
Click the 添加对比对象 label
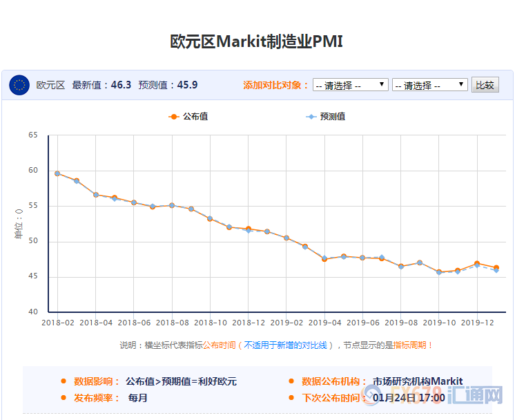(x=276, y=85)
